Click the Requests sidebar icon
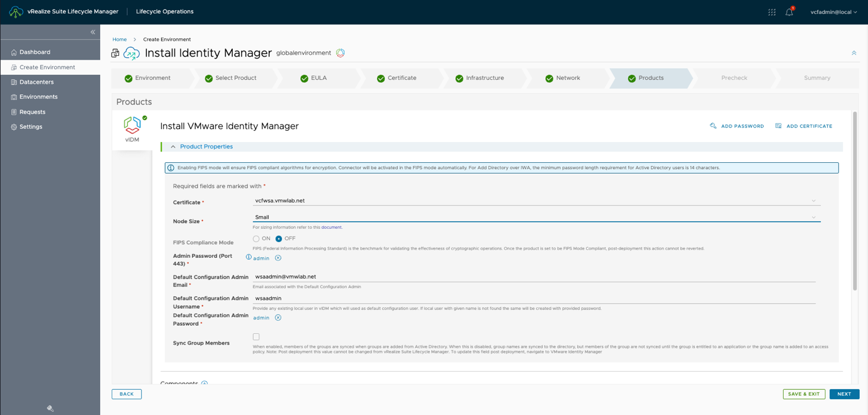Screen dimensions: 868x415 point(14,112)
